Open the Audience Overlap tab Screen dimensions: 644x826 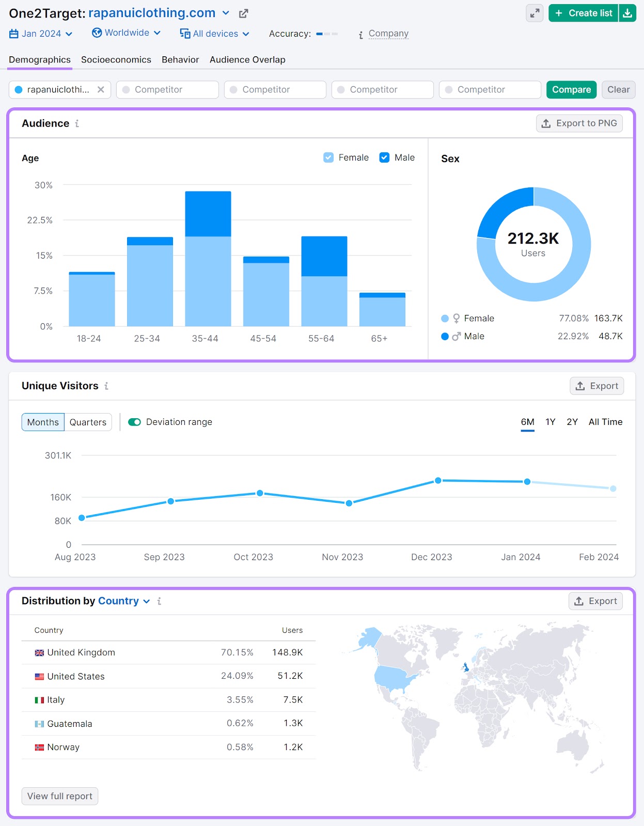click(x=247, y=60)
